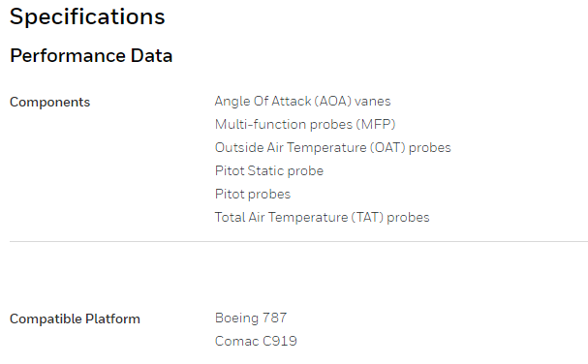Click the Performance Data subheading
The image size is (588, 364).
click(91, 56)
